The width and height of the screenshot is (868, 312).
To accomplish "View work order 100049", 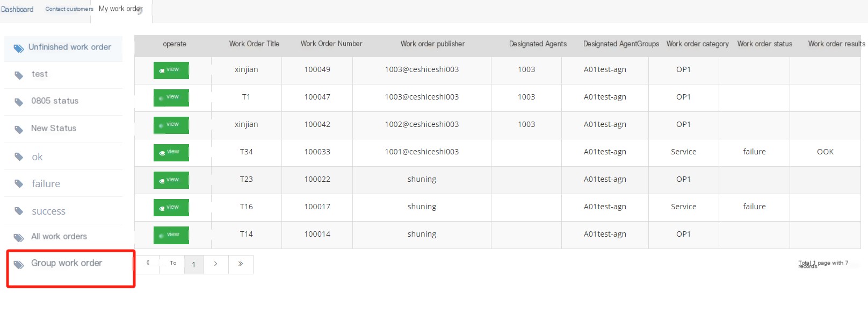I will [x=171, y=70].
